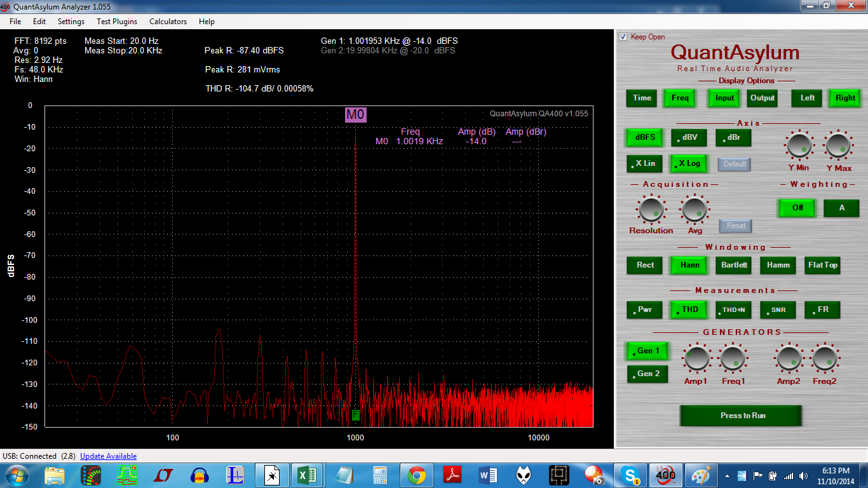868x488 pixels.
Task: Click the network signal tray icon
Action: pos(789,475)
